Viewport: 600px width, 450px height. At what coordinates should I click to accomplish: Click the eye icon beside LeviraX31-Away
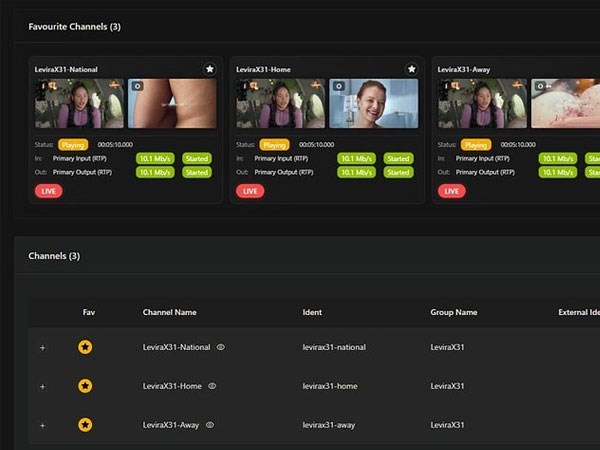pos(210,425)
